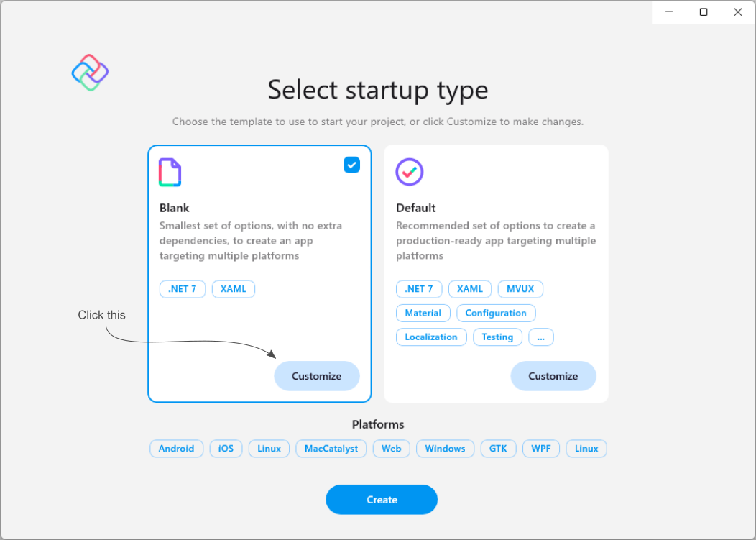Click the Uno Platform logo icon
The width and height of the screenshot is (756, 540).
point(90,73)
